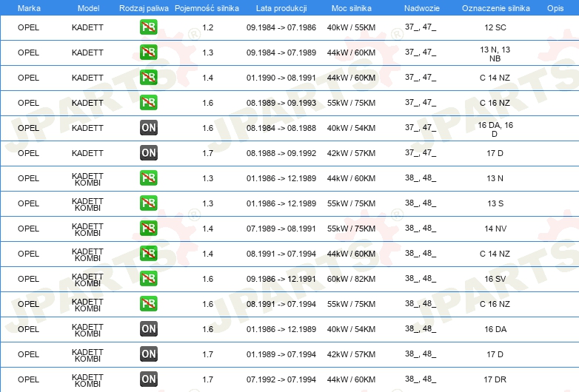Click the Rodzaj paliwa column header
The width and height of the screenshot is (579, 392).
pos(144,8)
